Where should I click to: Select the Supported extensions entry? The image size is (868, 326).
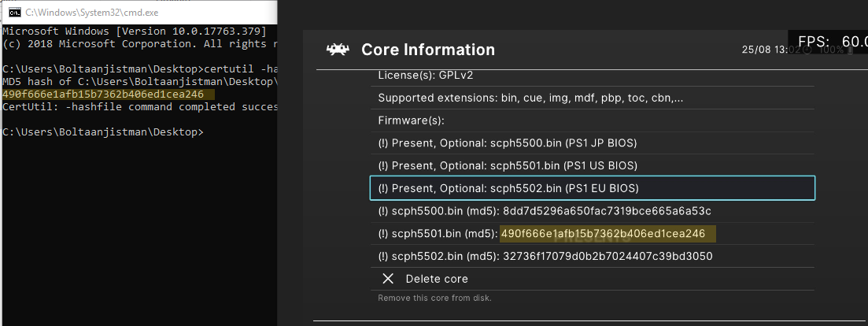[x=593, y=98]
